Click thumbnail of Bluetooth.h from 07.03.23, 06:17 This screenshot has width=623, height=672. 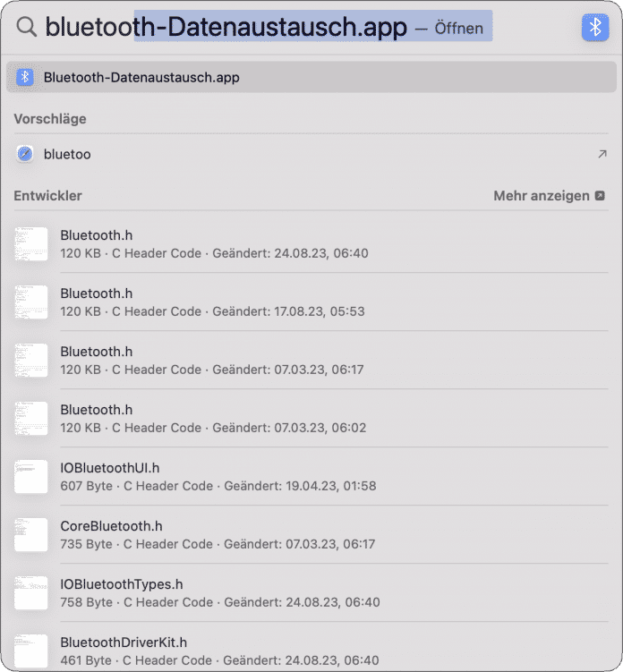click(30, 361)
